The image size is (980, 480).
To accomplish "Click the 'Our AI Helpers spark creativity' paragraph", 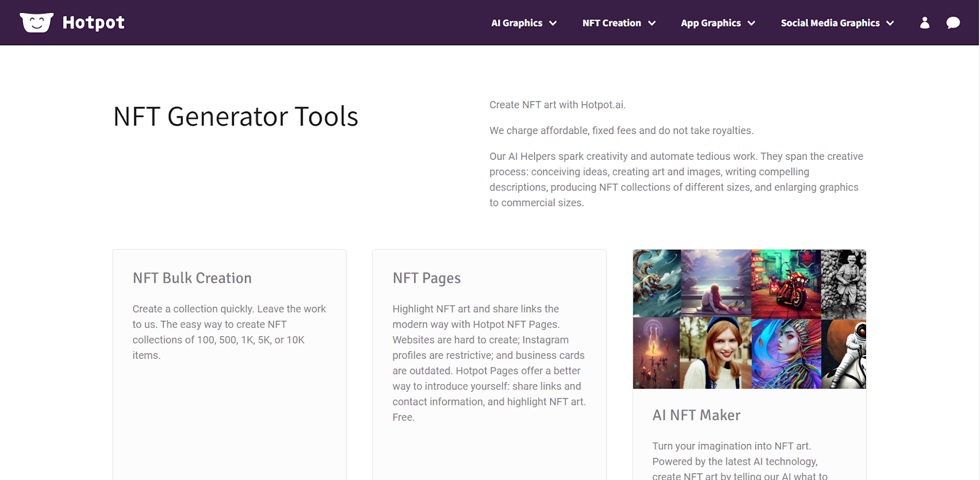I will coord(676,179).
